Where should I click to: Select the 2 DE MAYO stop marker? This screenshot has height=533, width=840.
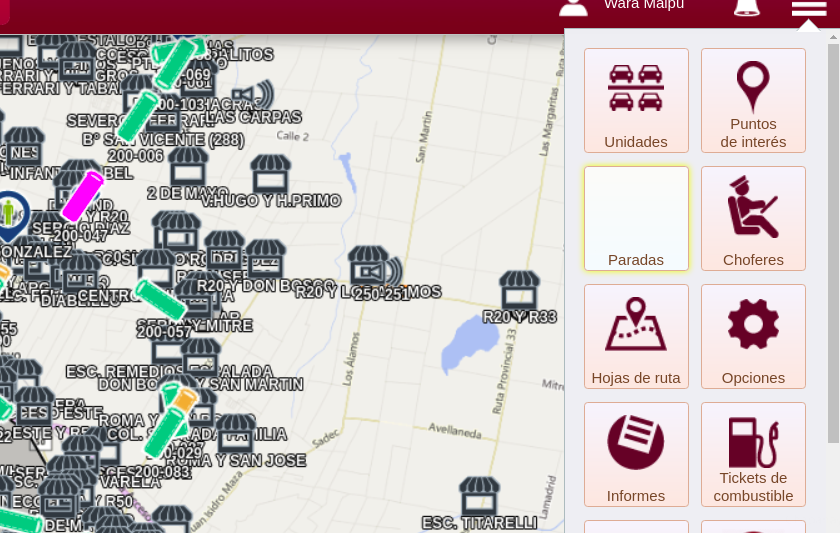(188, 166)
